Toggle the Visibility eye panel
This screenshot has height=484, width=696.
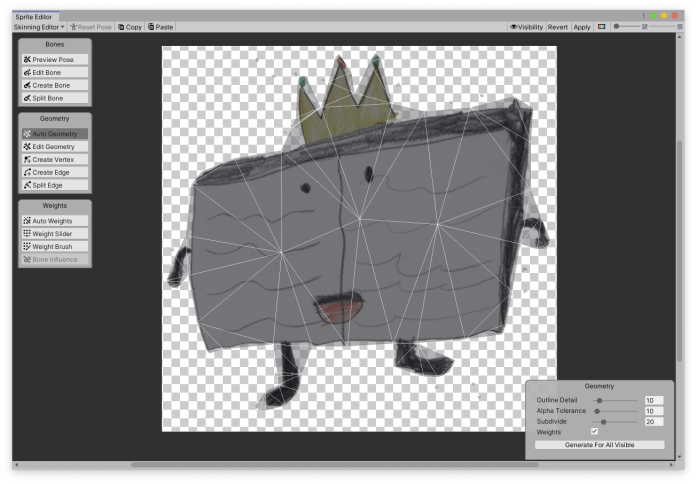pyautogui.click(x=526, y=27)
